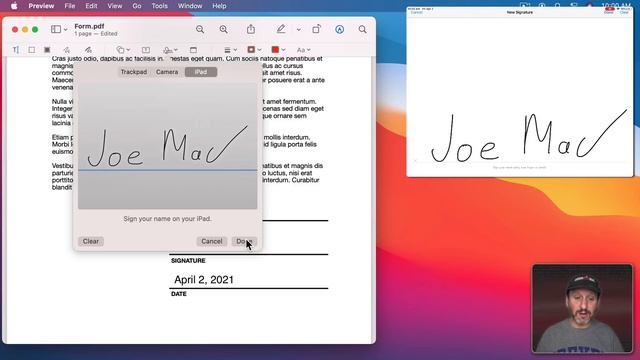Select the Highlight pen tool
This screenshot has width=640, height=360.
[281, 29]
